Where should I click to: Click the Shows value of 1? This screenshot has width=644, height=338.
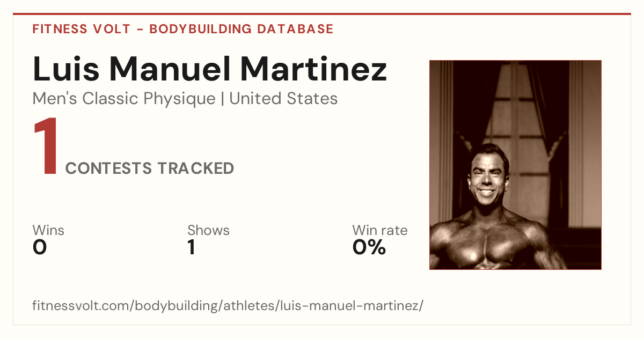(191, 247)
